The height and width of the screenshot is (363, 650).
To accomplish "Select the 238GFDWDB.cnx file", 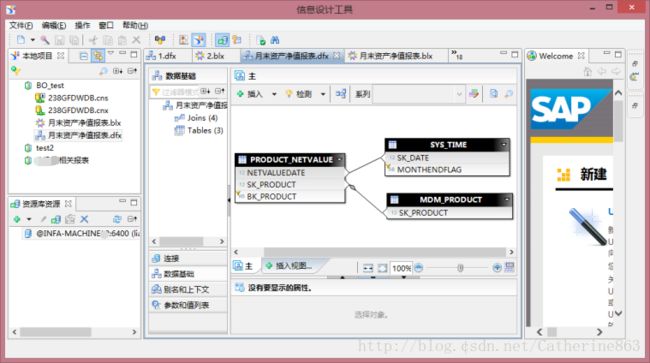I will pyautogui.click(x=78, y=110).
